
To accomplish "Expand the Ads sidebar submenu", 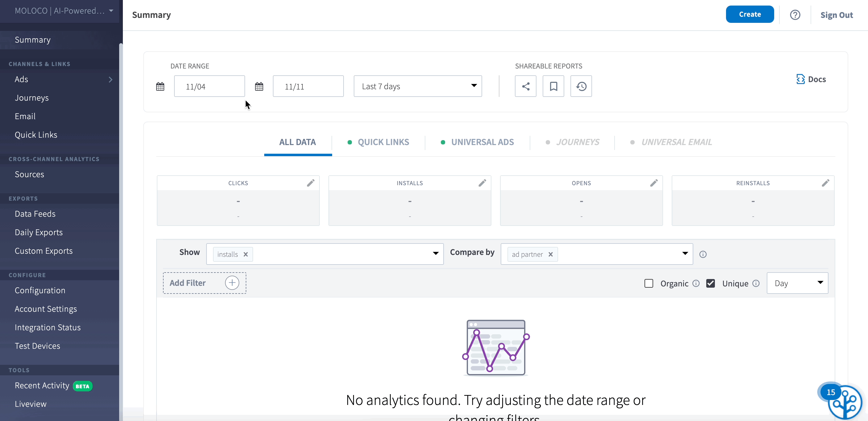I will [111, 80].
